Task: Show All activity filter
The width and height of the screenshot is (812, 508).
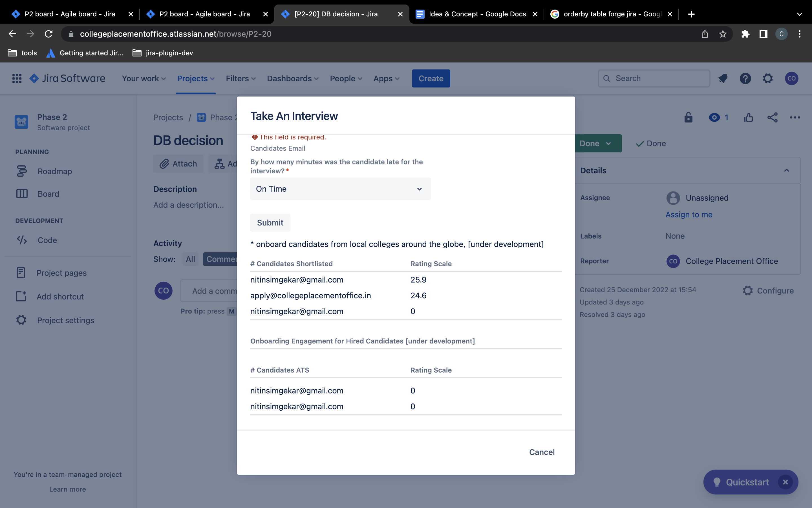Action: point(190,259)
